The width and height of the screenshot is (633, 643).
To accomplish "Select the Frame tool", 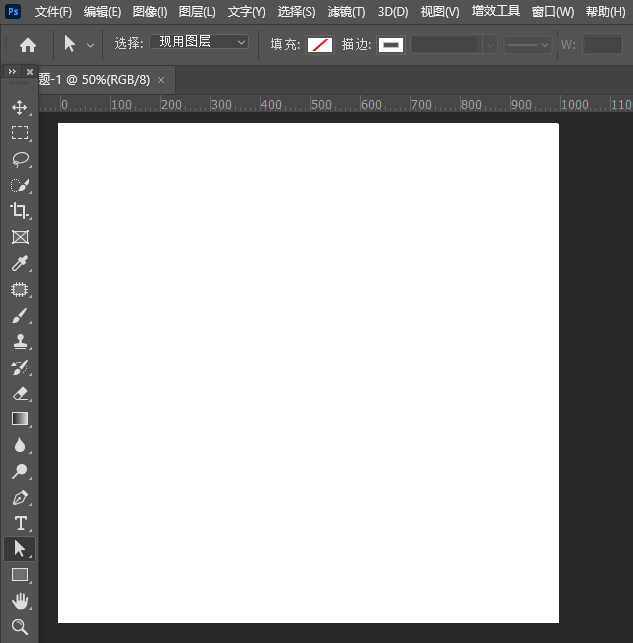I will click(x=20, y=237).
